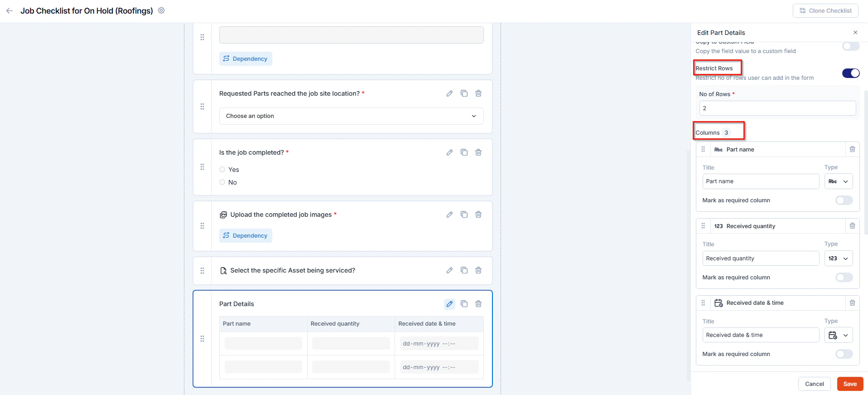Edit the 'Is the job completed?' question
The image size is (868, 395).
click(x=449, y=152)
